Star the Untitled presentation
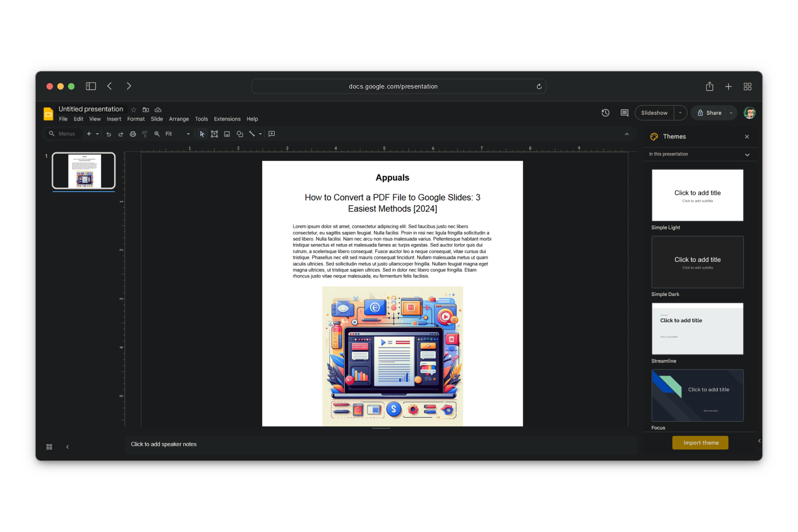Image resolution: width=798 pixels, height=532 pixels. 134,110
